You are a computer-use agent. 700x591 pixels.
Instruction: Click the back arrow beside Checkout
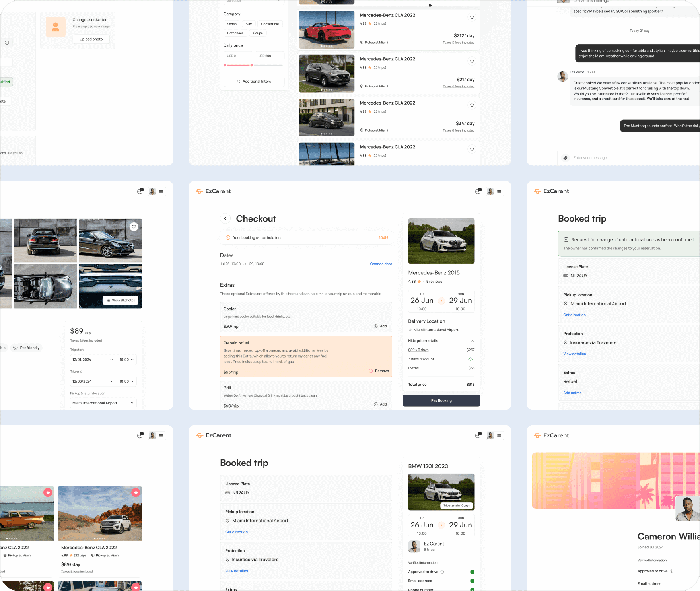click(x=225, y=218)
